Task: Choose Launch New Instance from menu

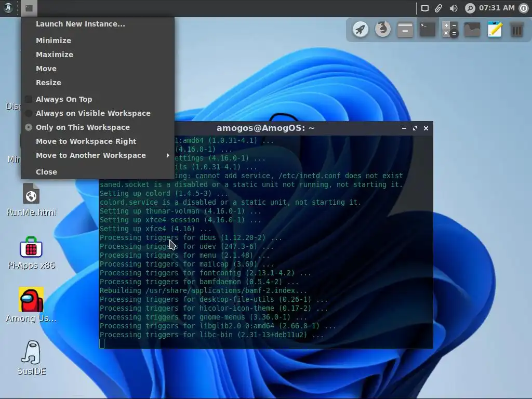Action: 98,24
